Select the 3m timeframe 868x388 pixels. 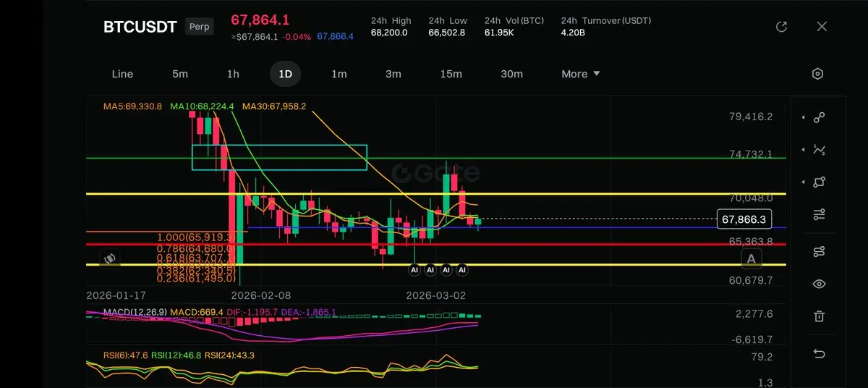[393, 74]
